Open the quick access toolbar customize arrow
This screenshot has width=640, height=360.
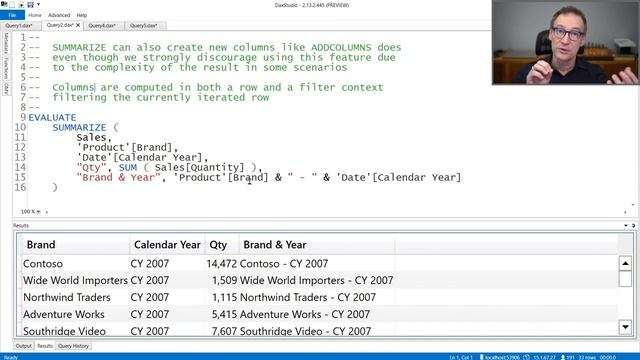coord(38,4)
